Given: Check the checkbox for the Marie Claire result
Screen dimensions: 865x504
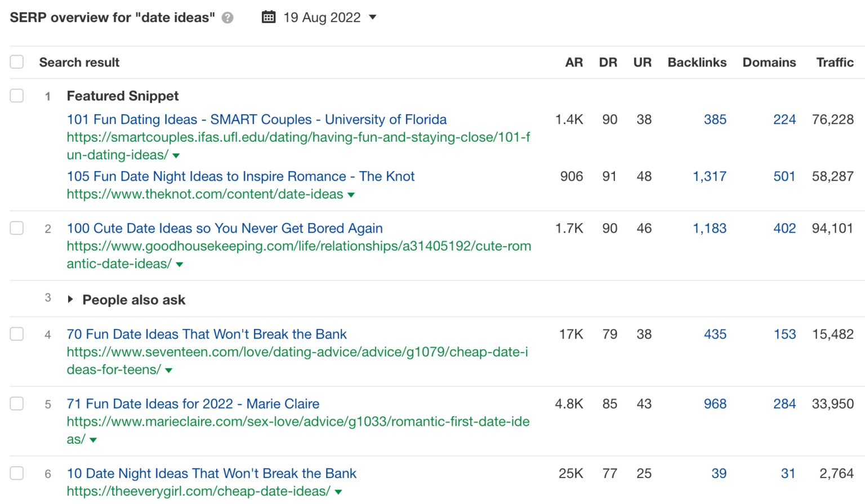Looking at the screenshot, I should click(16, 403).
